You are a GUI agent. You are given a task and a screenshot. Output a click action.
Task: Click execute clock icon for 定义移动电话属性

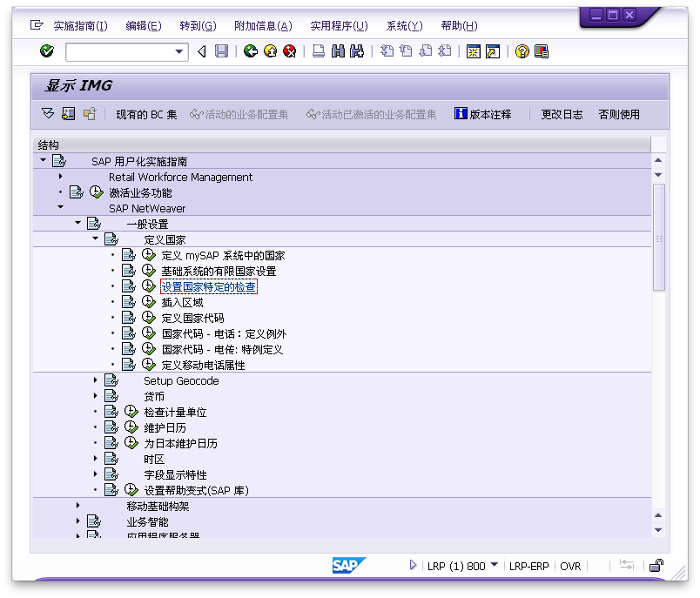149,365
